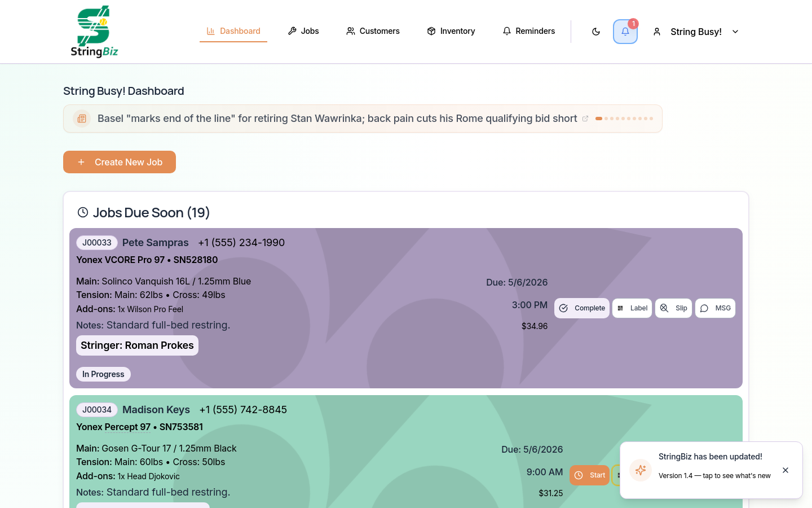The height and width of the screenshot is (508, 812).
Task: Start the Madison Keys job
Action: tap(589, 475)
